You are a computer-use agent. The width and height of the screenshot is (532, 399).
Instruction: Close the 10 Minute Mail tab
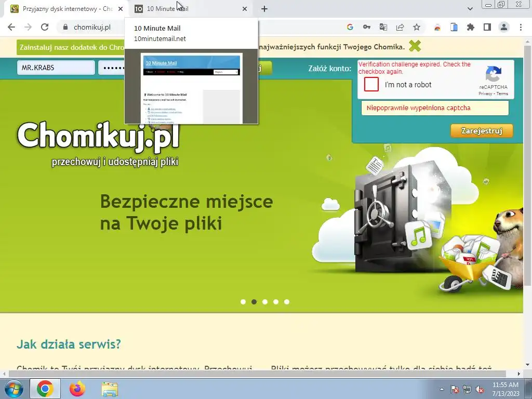point(245,9)
